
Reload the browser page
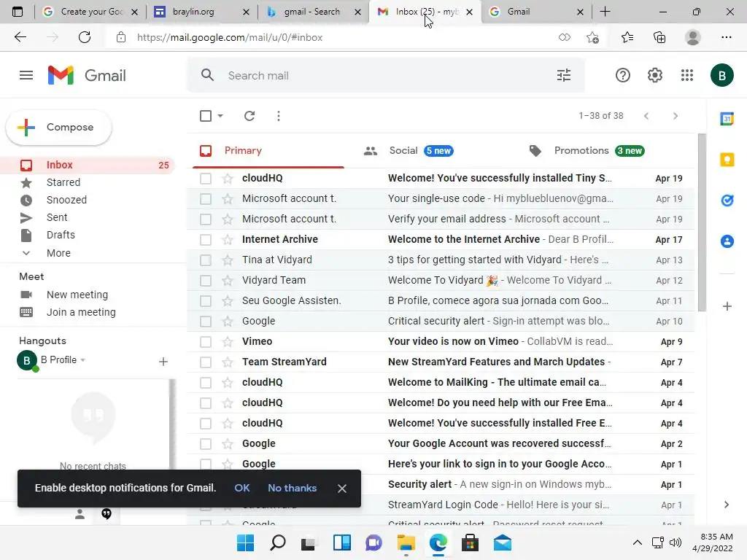tap(85, 37)
